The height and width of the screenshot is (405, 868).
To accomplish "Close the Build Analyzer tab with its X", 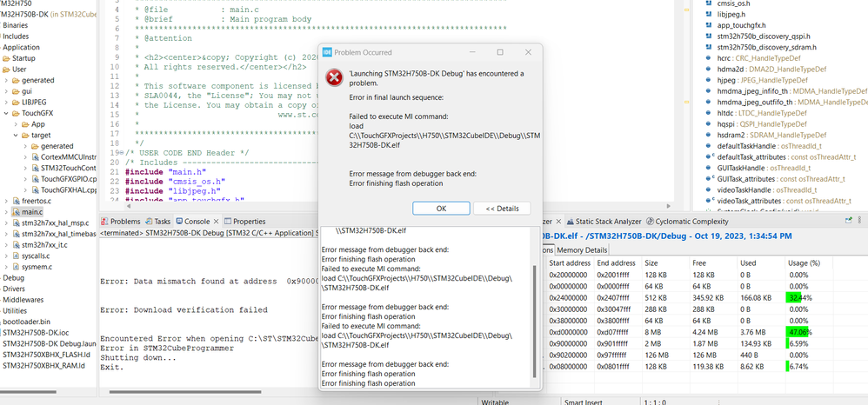I will tap(558, 222).
